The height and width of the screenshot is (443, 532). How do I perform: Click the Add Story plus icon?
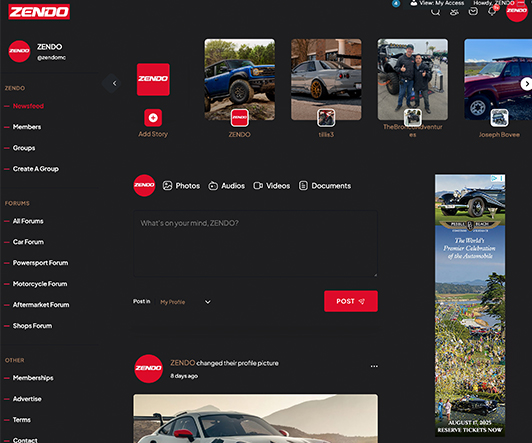(x=153, y=118)
